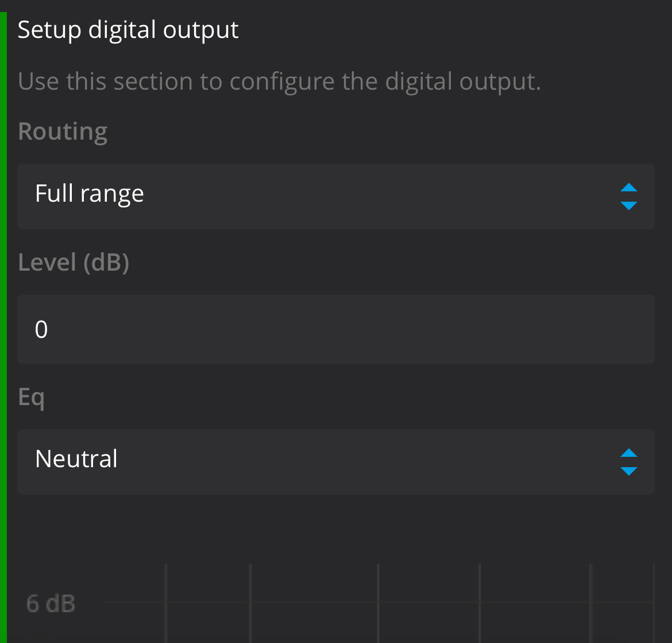
Task: Click the "Neutral" text in Eq selector
Action: (x=76, y=459)
